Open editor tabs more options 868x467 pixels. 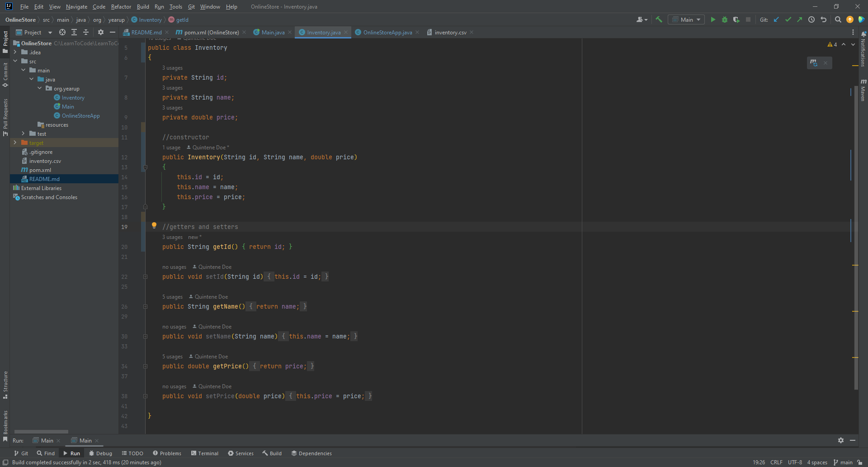point(853,32)
